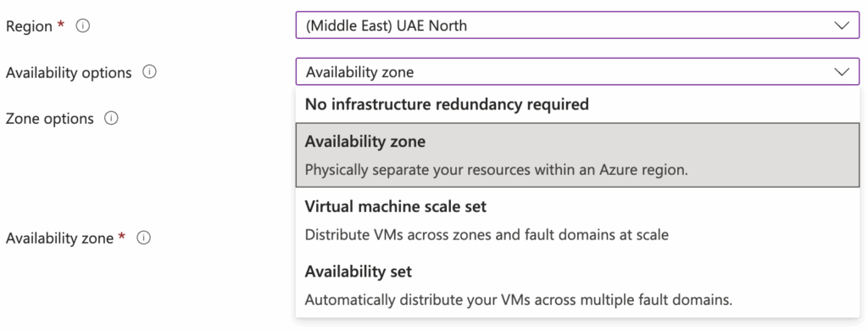This screenshot has height=331, width=868.
Task: Click the info icon beside Region
Action: (x=83, y=26)
